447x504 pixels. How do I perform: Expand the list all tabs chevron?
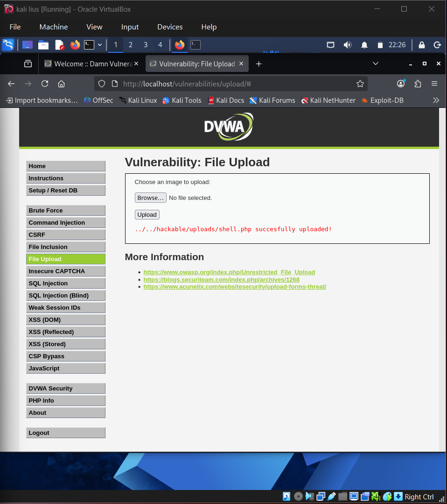(x=376, y=64)
